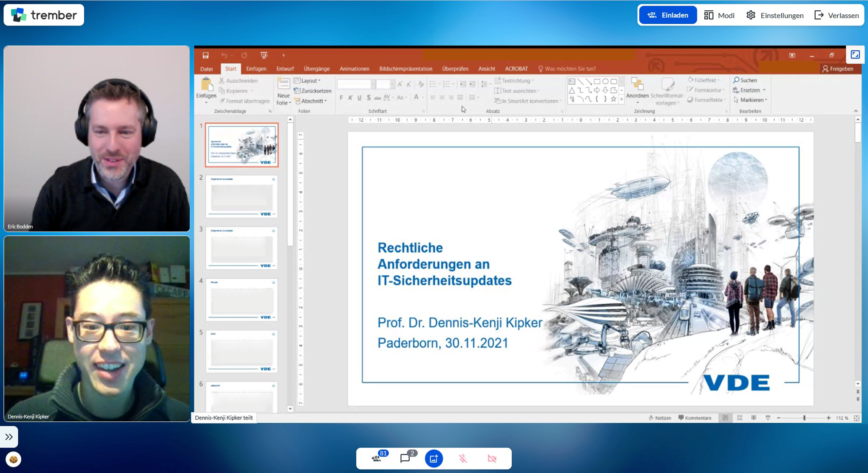This screenshot has height=473, width=868.
Task: Click the trember logo
Action: [x=43, y=15]
